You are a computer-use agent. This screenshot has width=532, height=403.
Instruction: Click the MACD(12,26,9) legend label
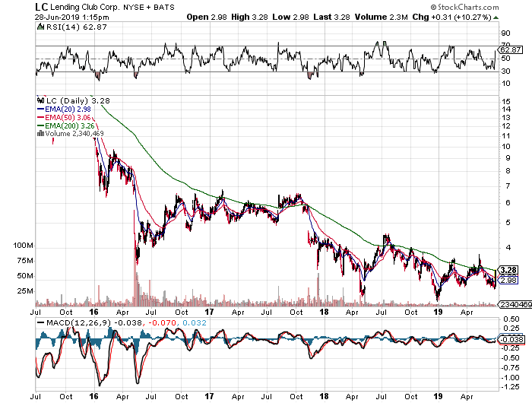click(x=79, y=322)
